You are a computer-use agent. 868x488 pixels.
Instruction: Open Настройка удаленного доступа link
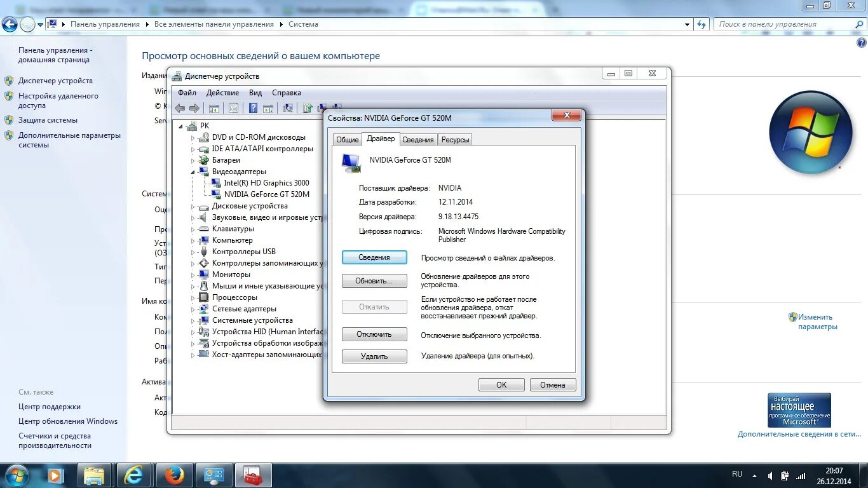58,101
